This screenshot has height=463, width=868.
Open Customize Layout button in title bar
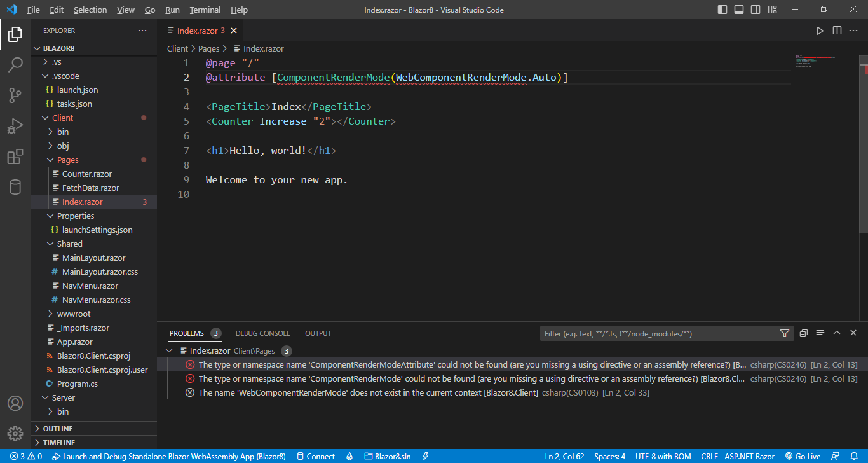[x=772, y=10]
